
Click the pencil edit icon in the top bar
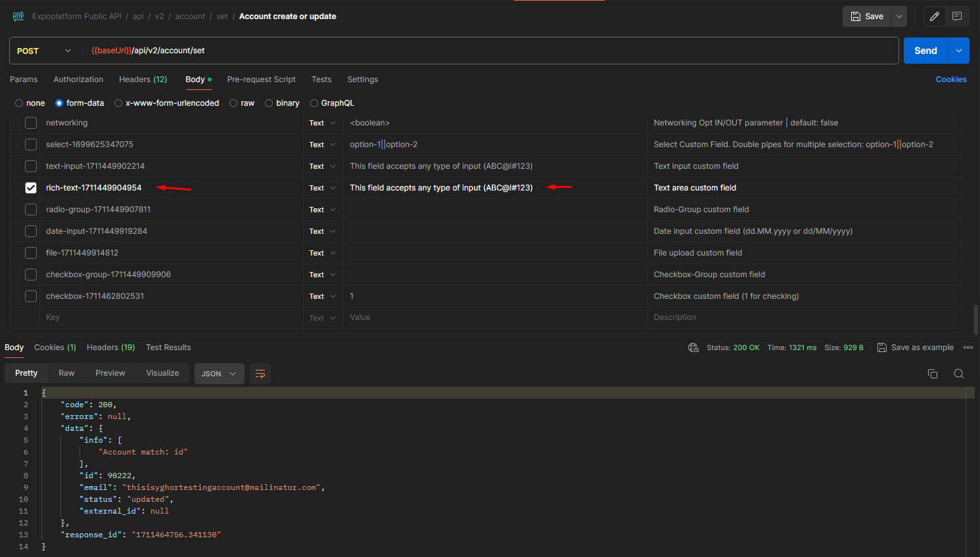(x=934, y=16)
